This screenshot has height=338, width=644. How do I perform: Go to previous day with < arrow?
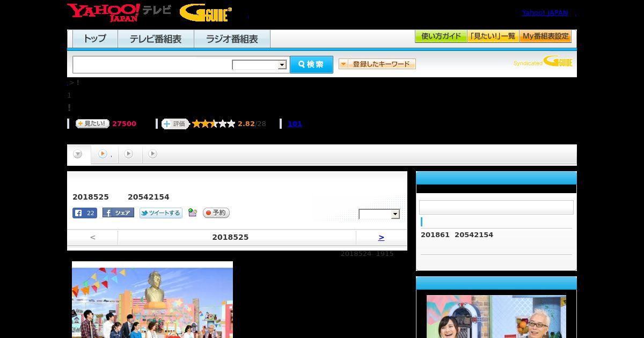(92, 237)
